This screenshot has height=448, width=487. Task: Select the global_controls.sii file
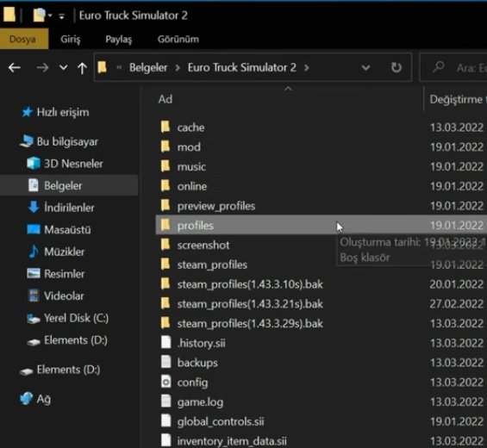pyautogui.click(x=221, y=421)
